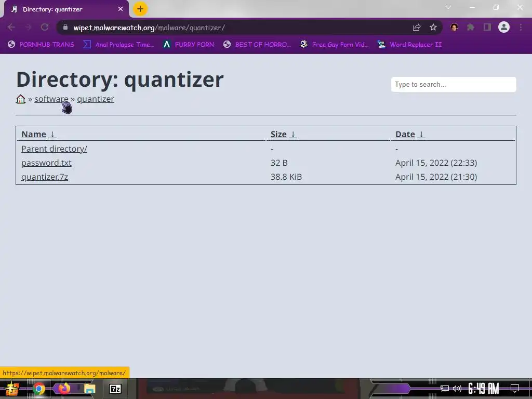Click the quantizer breadcrumb link
The image size is (532, 399).
(x=96, y=99)
